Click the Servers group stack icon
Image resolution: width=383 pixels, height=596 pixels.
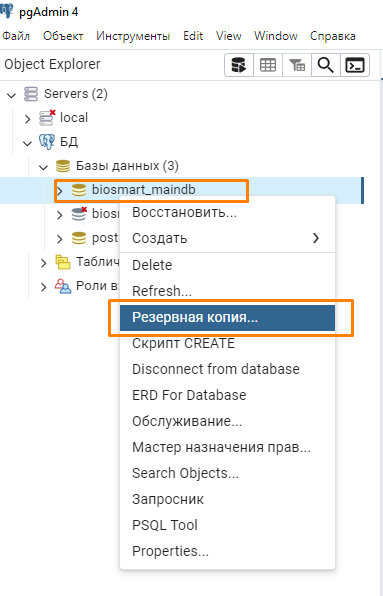tap(31, 94)
